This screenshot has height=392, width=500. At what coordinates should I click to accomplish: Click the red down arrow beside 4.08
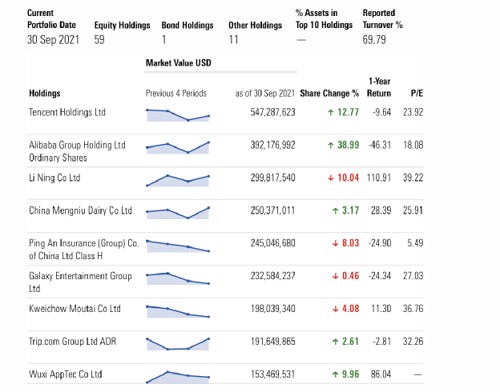coord(335,309)
